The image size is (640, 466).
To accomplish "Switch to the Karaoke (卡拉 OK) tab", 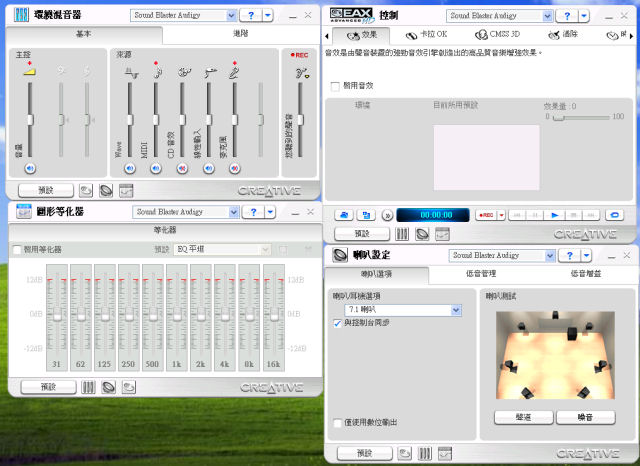I will (427, 35).
